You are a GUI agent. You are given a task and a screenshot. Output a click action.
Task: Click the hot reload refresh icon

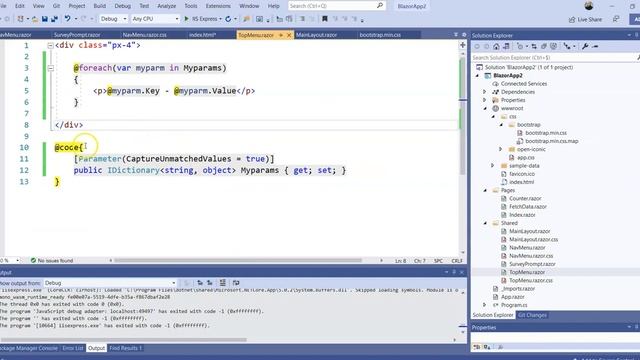click(228, 19)
